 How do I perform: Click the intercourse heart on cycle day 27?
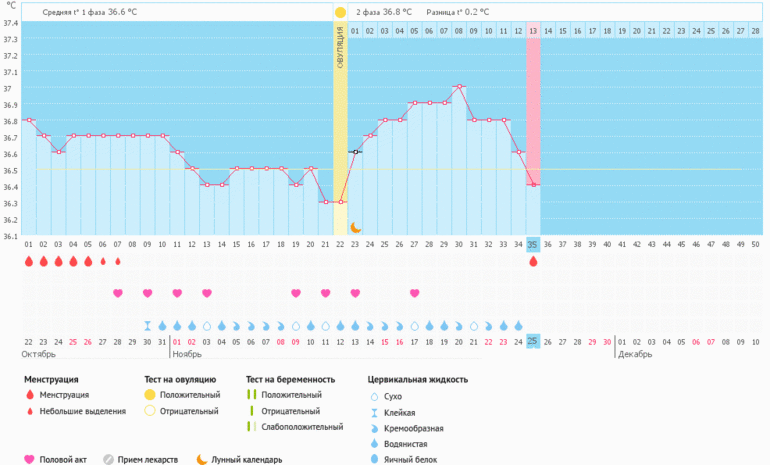click(x=414, y=293)
